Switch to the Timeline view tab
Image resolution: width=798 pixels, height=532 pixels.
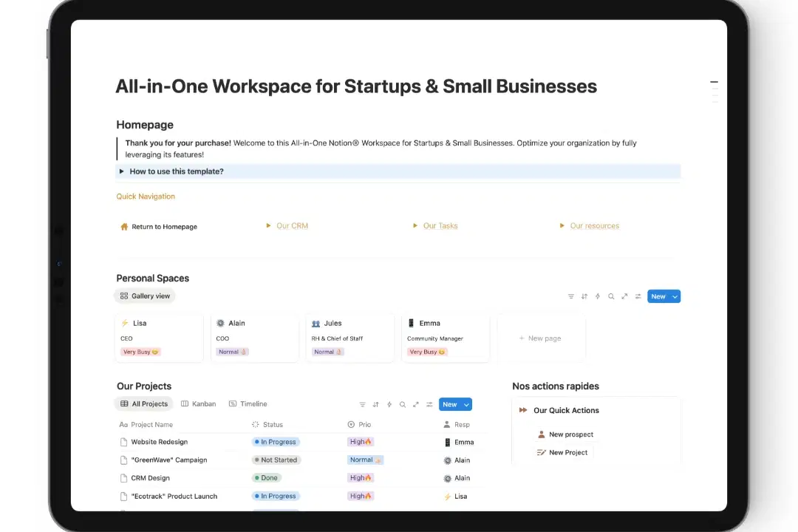click(248, 404)
